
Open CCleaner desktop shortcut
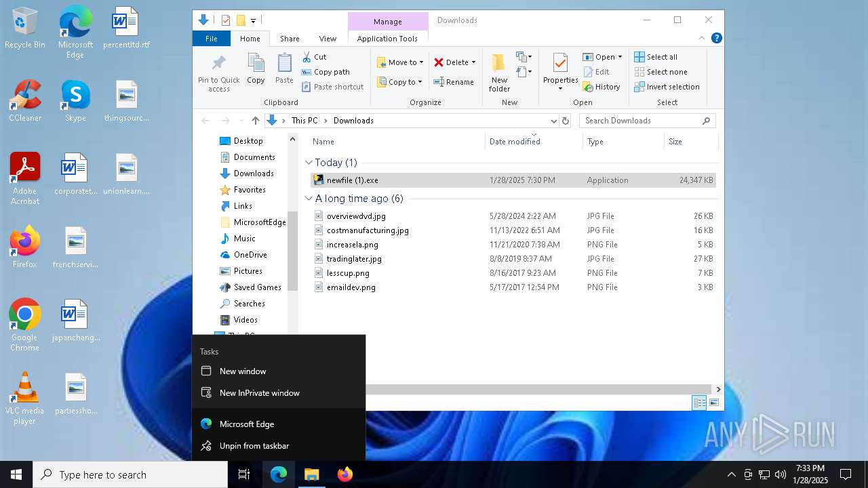(24, 102)
